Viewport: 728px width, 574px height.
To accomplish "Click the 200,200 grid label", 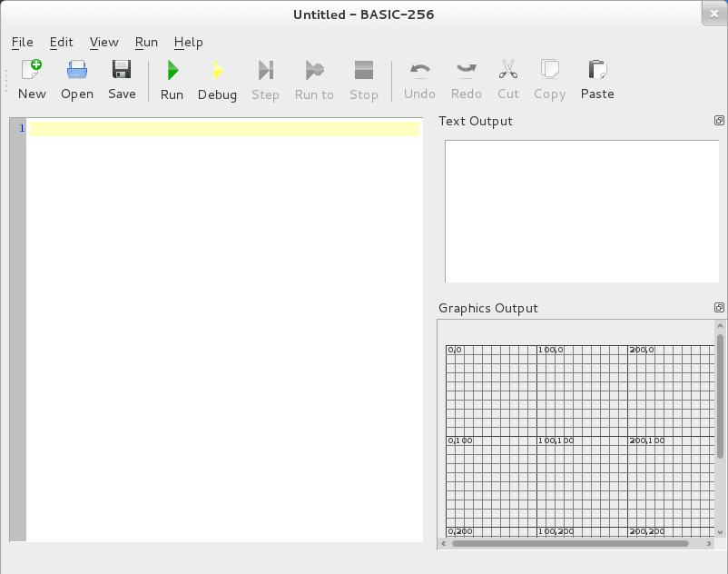I will pyautogui.click(x=646, y=531).
